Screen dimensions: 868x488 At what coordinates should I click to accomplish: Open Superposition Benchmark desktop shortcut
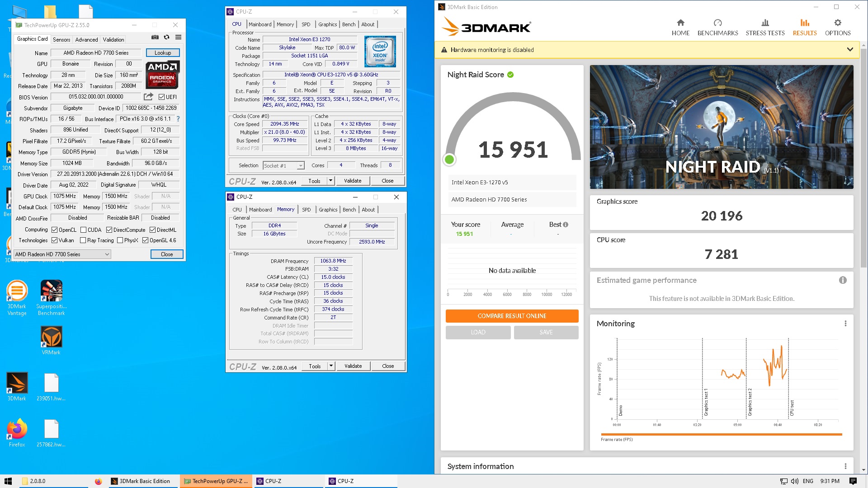(51, 298)
